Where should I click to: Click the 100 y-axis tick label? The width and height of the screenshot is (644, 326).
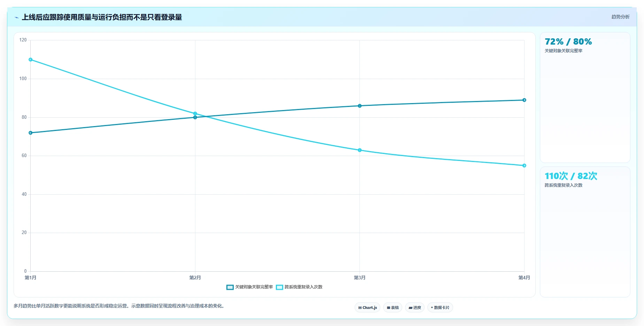point(23,79)
